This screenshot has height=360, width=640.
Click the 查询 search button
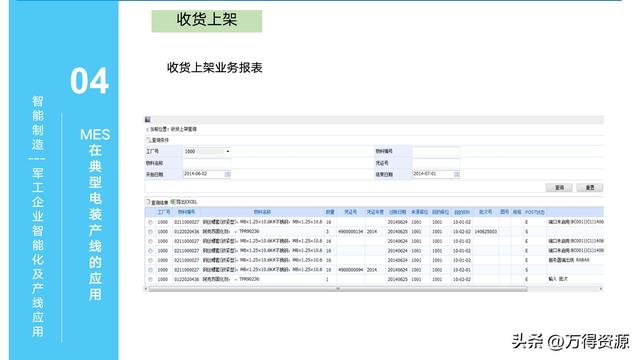(559, 187)
